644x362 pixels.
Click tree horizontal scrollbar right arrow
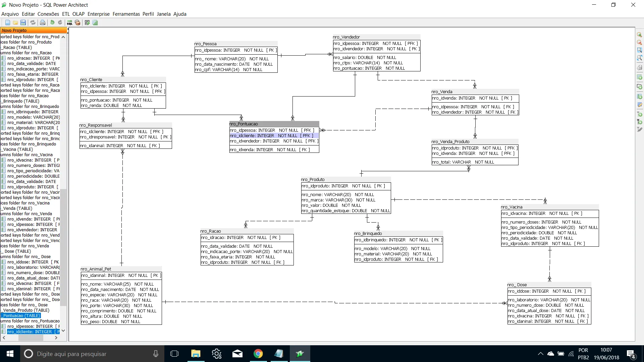click(56, 338)
